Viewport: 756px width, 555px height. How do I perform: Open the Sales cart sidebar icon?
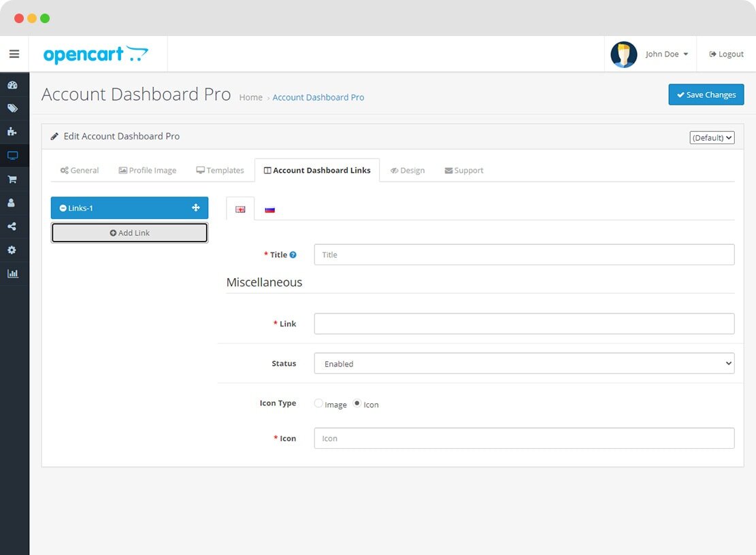pos(12,180)
